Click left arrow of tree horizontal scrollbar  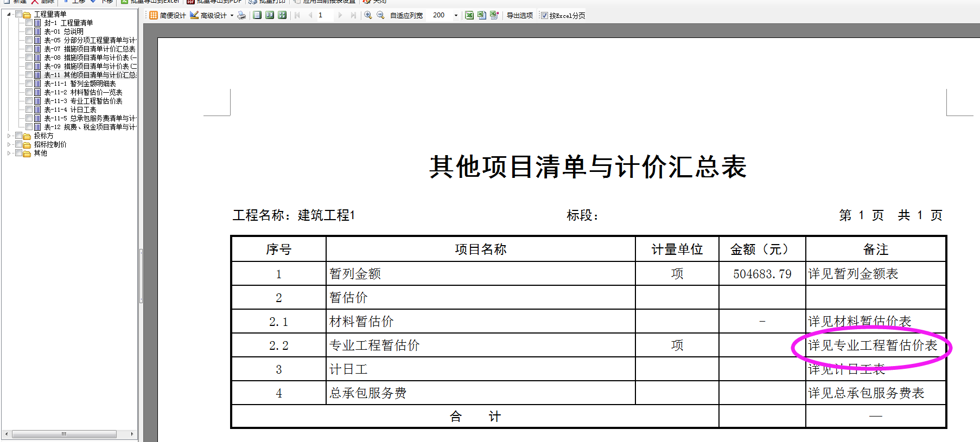click(6, 434)
